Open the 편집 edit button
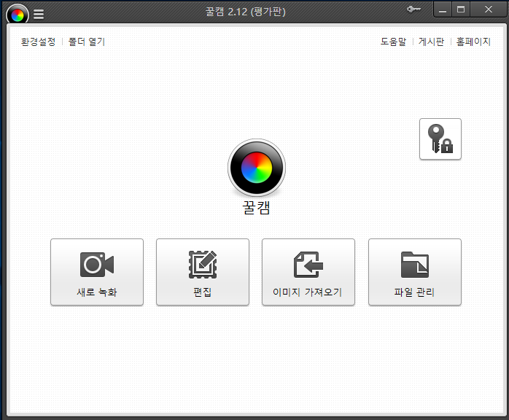 [x=203, y=272]
